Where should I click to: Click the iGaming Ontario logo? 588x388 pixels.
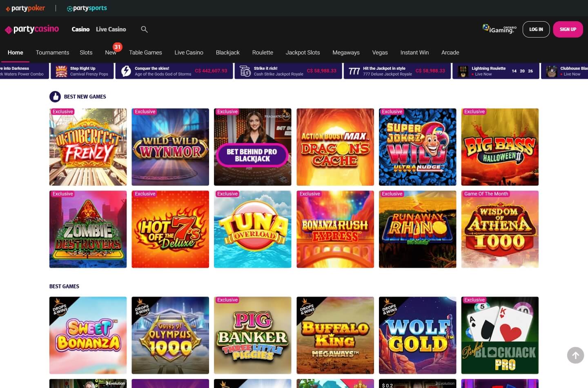pyautogui.click(x=499, y=29)
